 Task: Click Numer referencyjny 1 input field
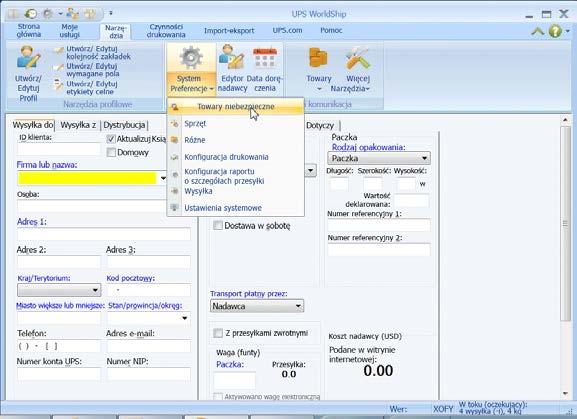coord(379,225)
